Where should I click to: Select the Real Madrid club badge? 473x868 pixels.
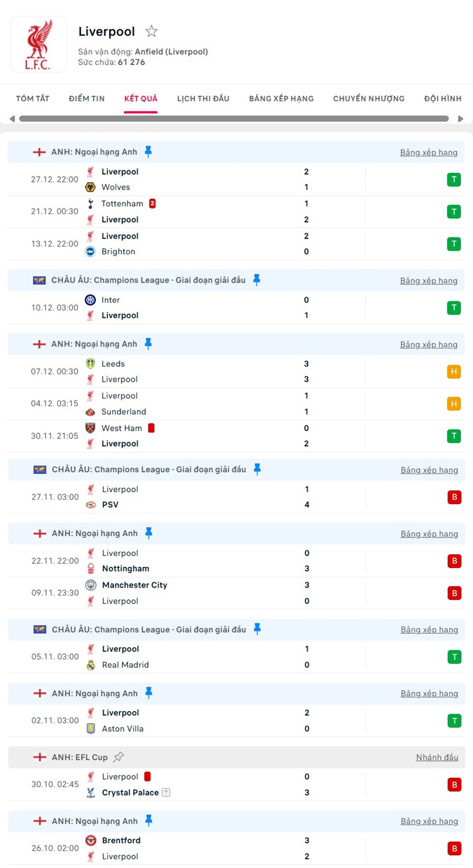pyautogui.click(x=91, y=665)
